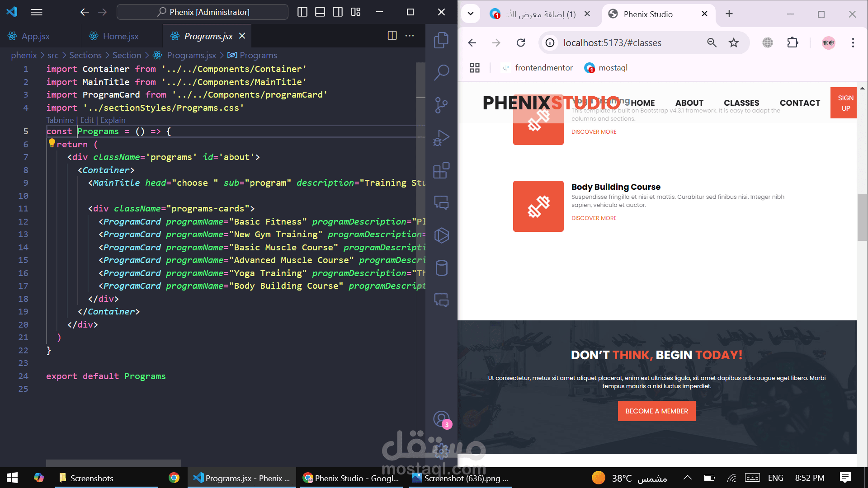Click the BECOME A MEMBER button
868x488 pixels.
(x=656, y=411)
